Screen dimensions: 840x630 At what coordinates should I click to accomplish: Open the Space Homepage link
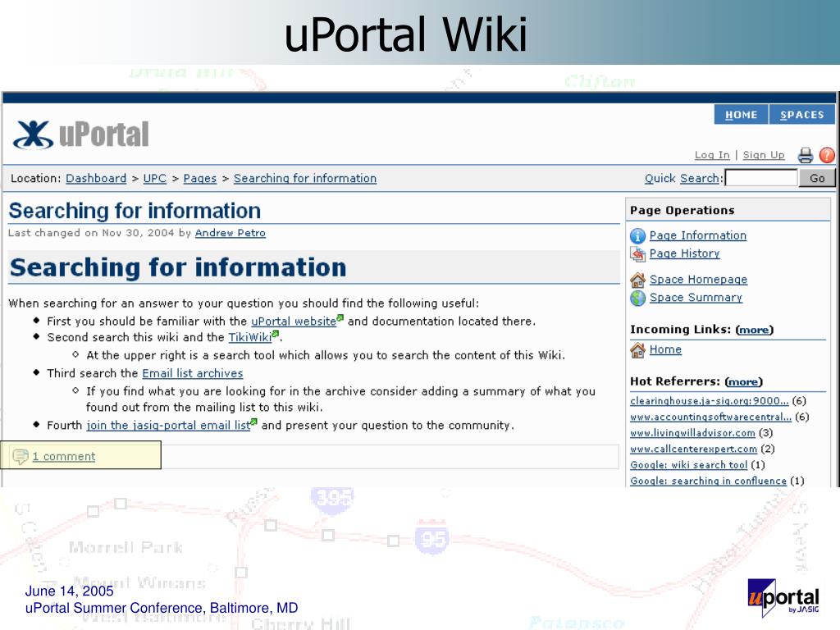click(699, 280)
